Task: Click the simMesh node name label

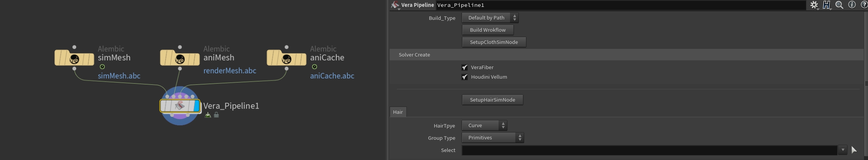Action: pos(114,58)
